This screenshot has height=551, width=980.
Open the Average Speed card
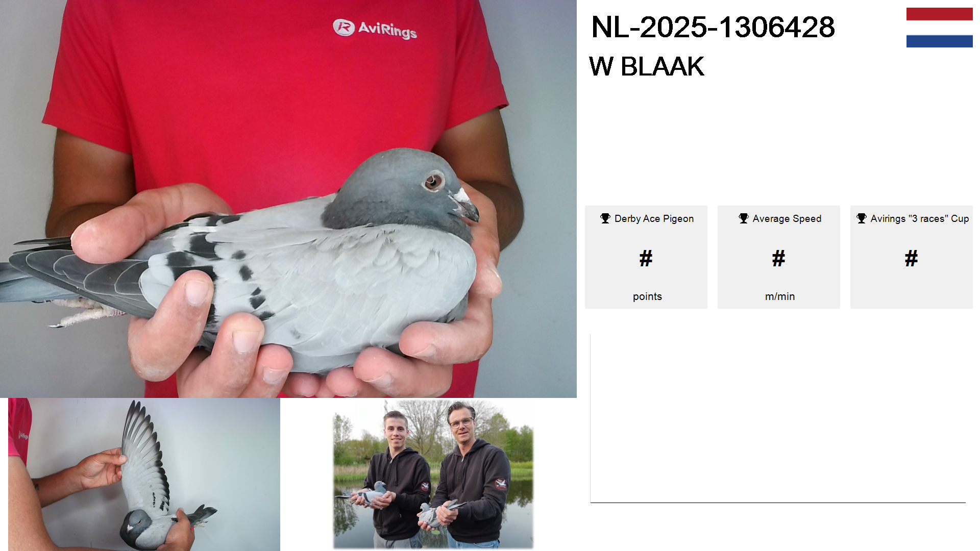point(779,257)
